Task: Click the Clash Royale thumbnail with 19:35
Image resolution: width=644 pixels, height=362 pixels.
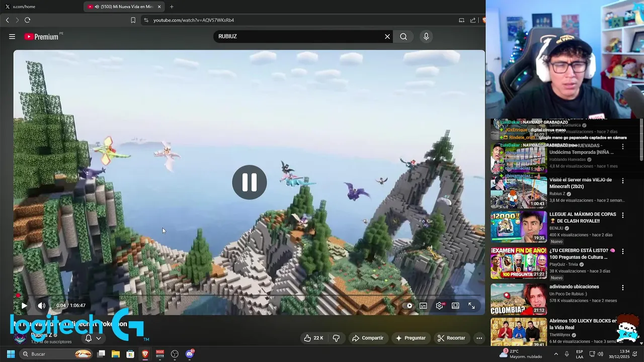Action: pos(519,227)
